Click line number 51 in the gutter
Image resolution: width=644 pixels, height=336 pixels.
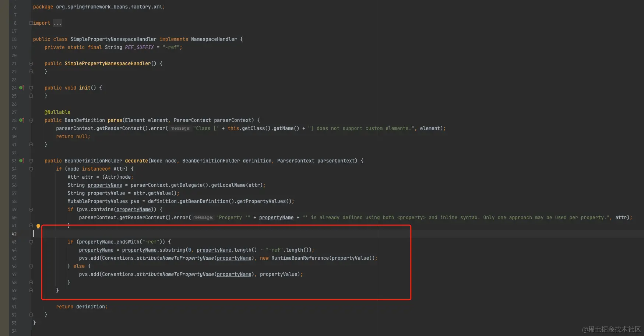coord(14,307)
